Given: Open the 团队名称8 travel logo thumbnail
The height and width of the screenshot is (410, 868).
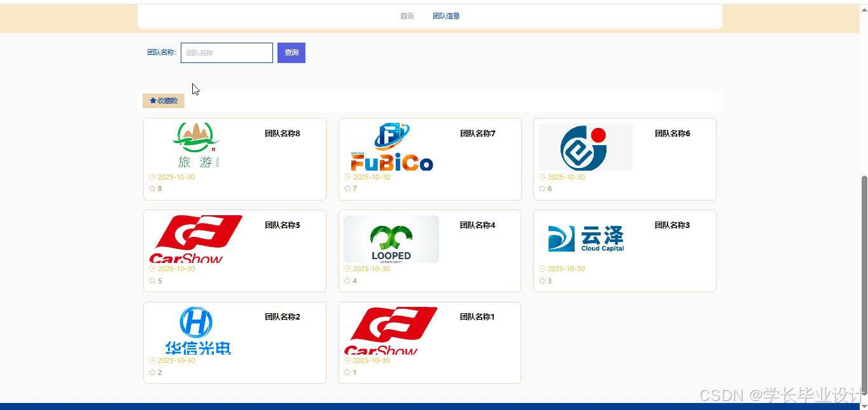Looking at the screenshot, I should 197,146.
